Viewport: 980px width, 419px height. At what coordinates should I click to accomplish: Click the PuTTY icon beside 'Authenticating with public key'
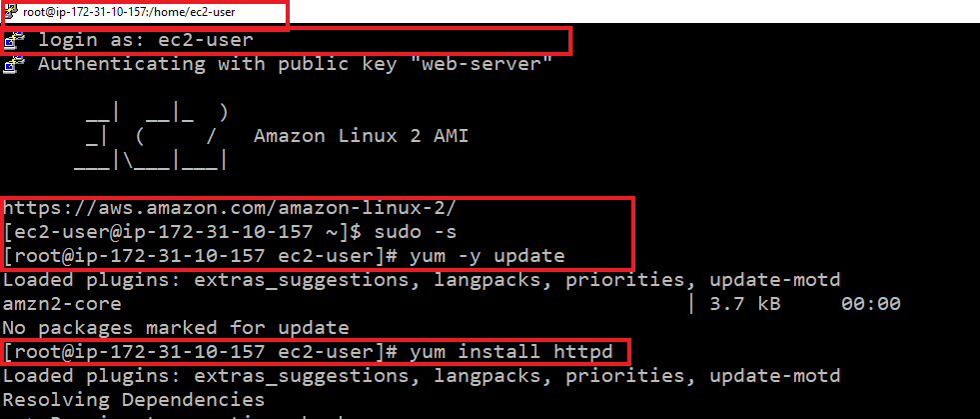tap(13, 64)
